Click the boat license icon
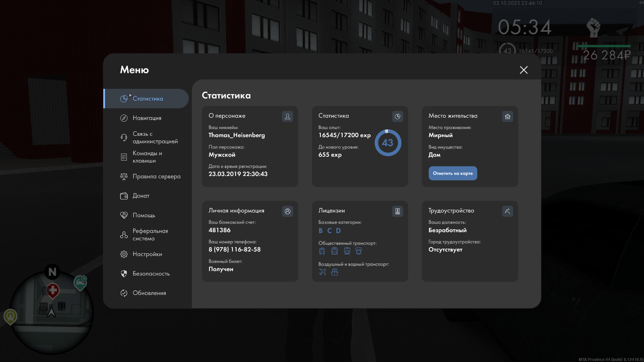The image size is (644, 362). pos(334,272)
